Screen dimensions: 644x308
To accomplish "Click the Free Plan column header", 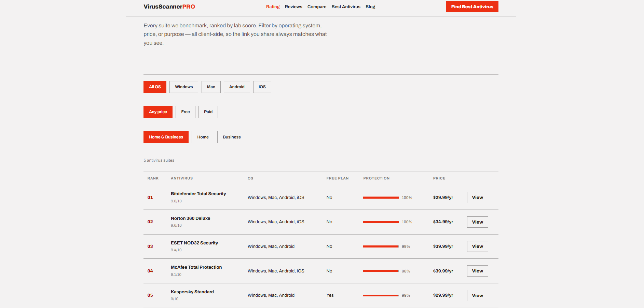I will click(337, 178).
